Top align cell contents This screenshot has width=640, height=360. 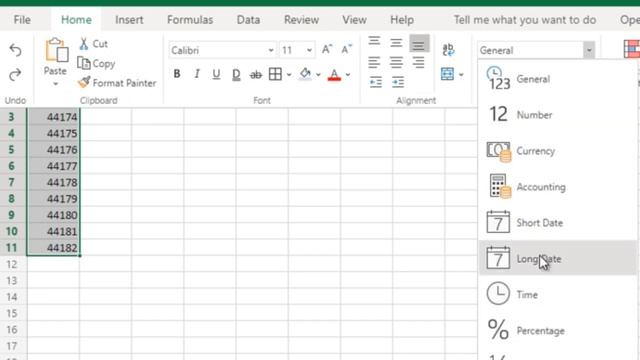(x=374, y=42)
